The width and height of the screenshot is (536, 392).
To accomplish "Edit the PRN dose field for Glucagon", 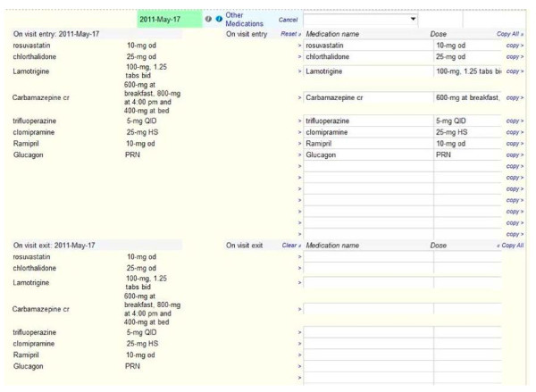I will pyautogui.click(x=467, y=154).
